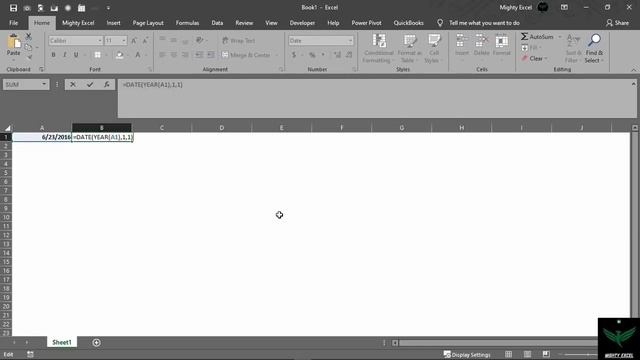Open Insert Function fx dialog

coord(107,84)
